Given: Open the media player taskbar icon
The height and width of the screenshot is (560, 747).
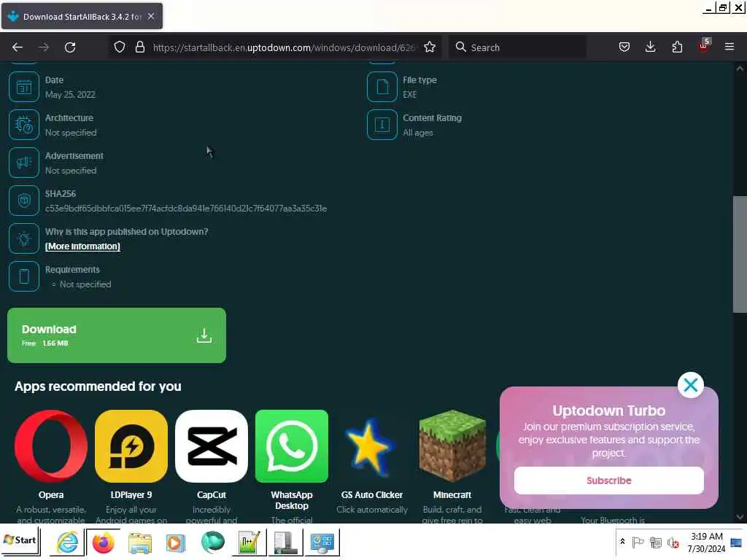Looking at the screenshot, I should click(175, 542).
